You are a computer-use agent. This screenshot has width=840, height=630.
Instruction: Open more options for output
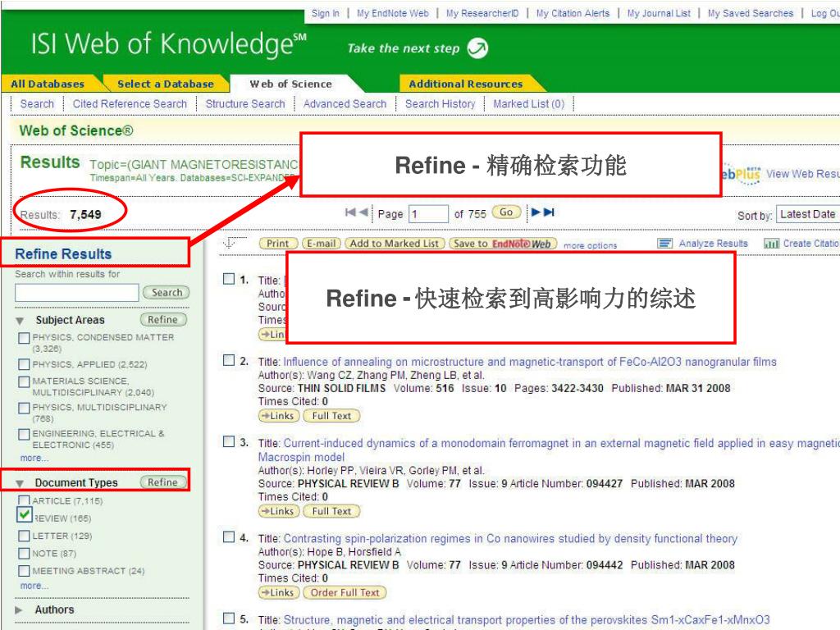tap(591, 245)
